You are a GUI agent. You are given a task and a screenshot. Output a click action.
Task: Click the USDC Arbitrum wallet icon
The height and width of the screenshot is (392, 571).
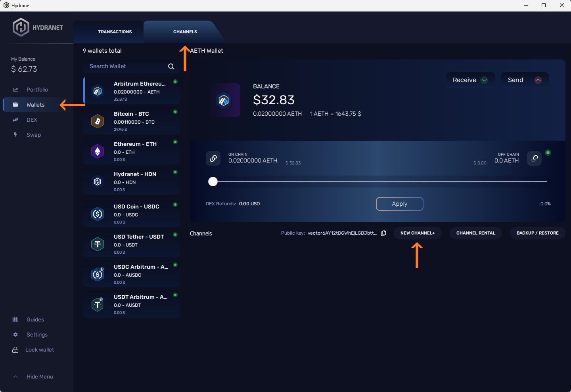coord(98,274)
